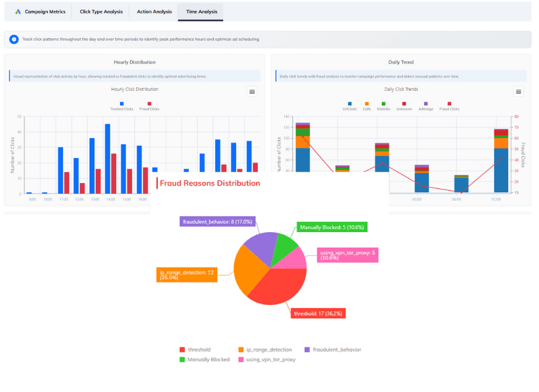Toggle the Sitelinks legend square

(384, 103)
